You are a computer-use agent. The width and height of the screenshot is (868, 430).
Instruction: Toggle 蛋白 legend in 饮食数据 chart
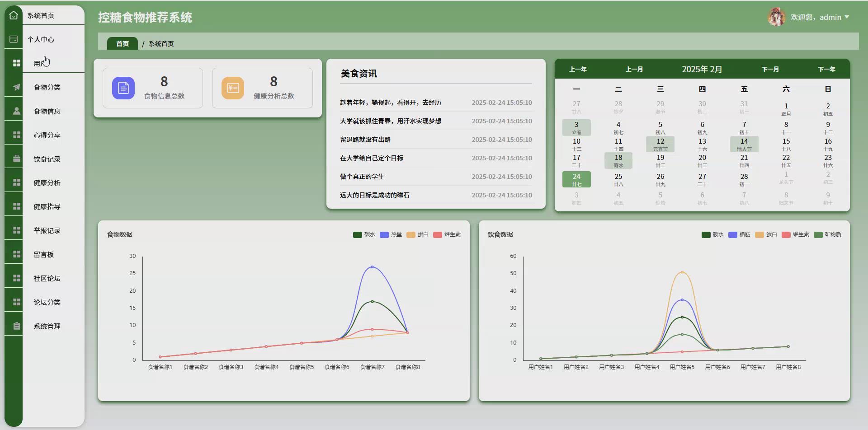tap(766, 234)
